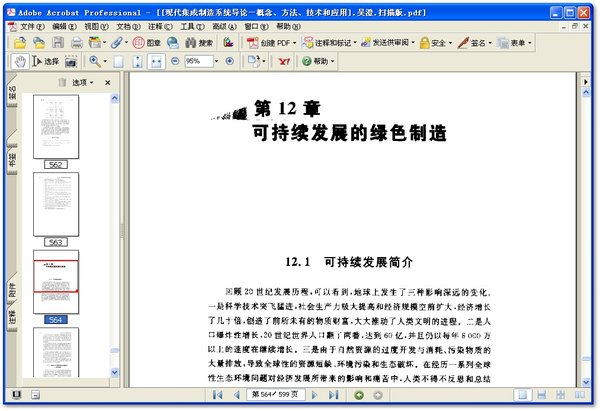Open the 编辑 menu

pyautogui.click(x=64, y=26)
